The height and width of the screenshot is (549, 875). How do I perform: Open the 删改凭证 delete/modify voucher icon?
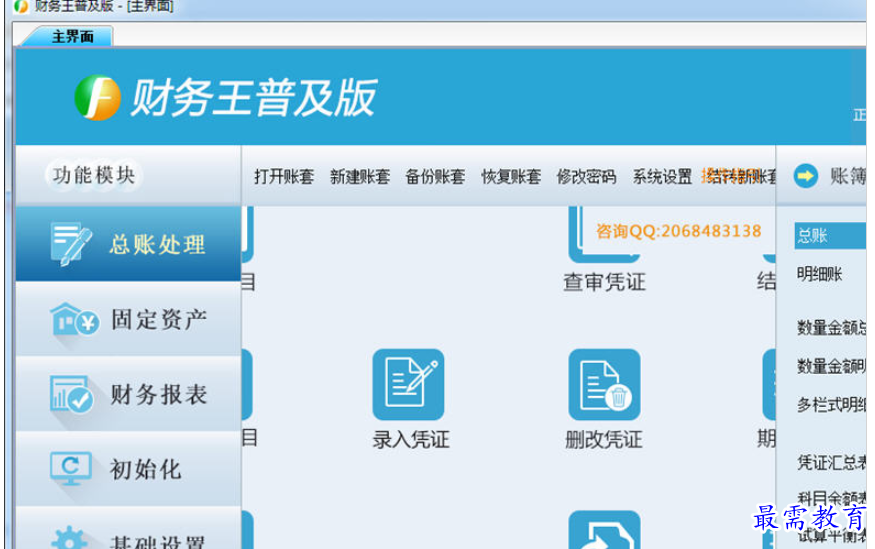click(604, 384)
